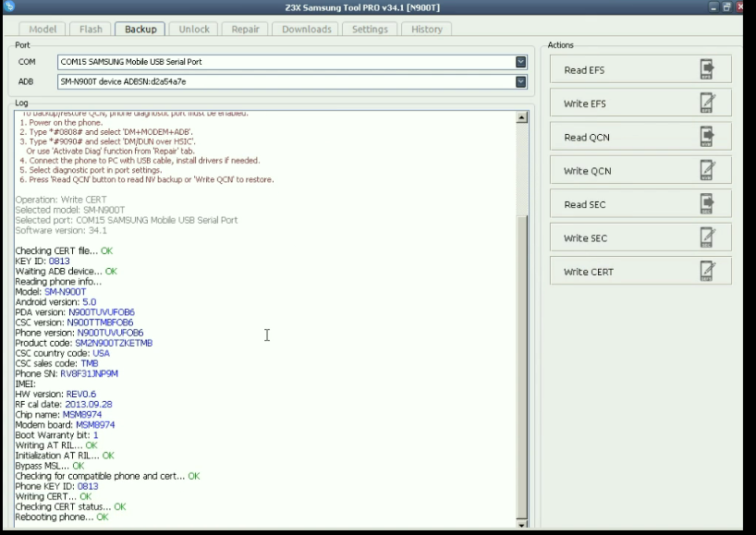The width and height of the screenshot is (756, 535).
Task: Click the Write CERT button label
Action: [588, 273]
